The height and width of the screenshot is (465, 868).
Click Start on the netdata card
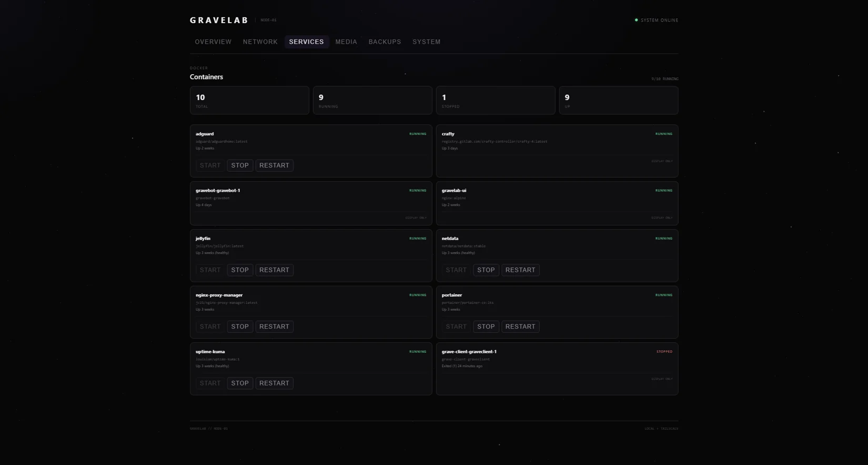pos(457,270)
